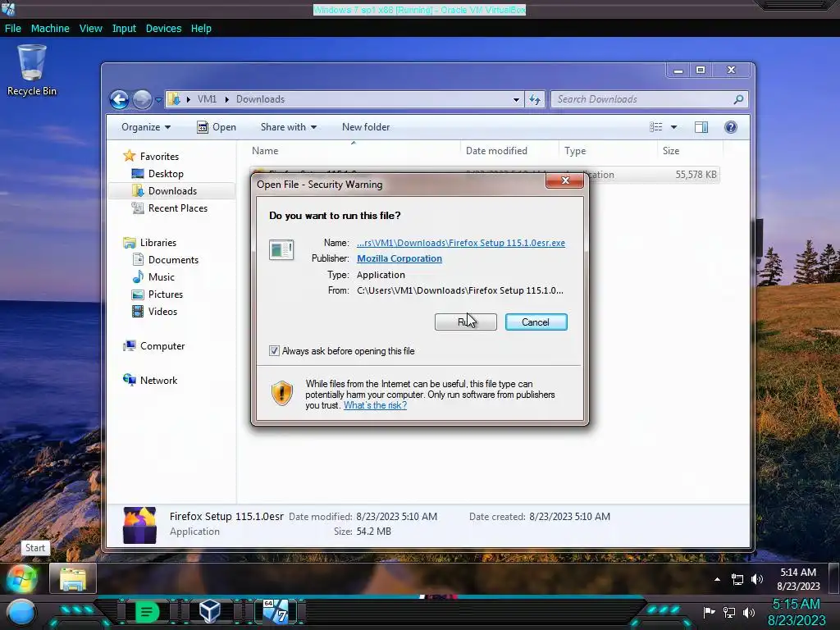Click the host blue orb start button
The image size is (840, 630).
(21, 612)
